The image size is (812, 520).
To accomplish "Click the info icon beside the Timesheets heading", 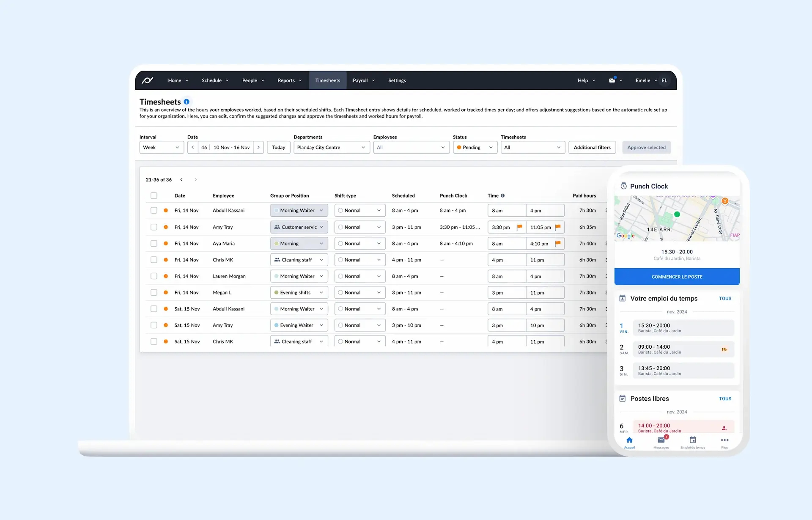I will pos(187,102).
